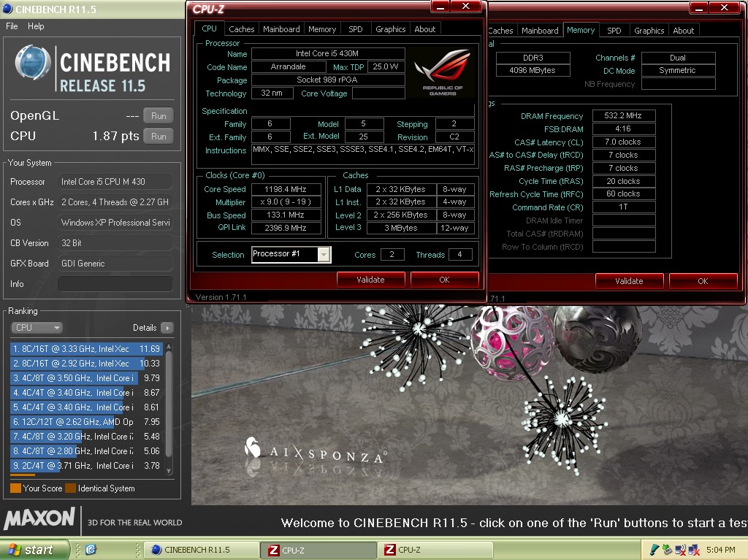Minimize the front CPU-Z window
This screenshot has height=560, width=748.
pyautogui.click(x=440, y=7)
